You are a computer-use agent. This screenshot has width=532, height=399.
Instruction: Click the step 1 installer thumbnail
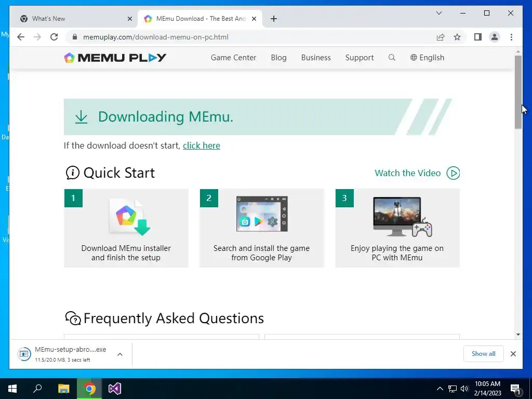(129, 217)
